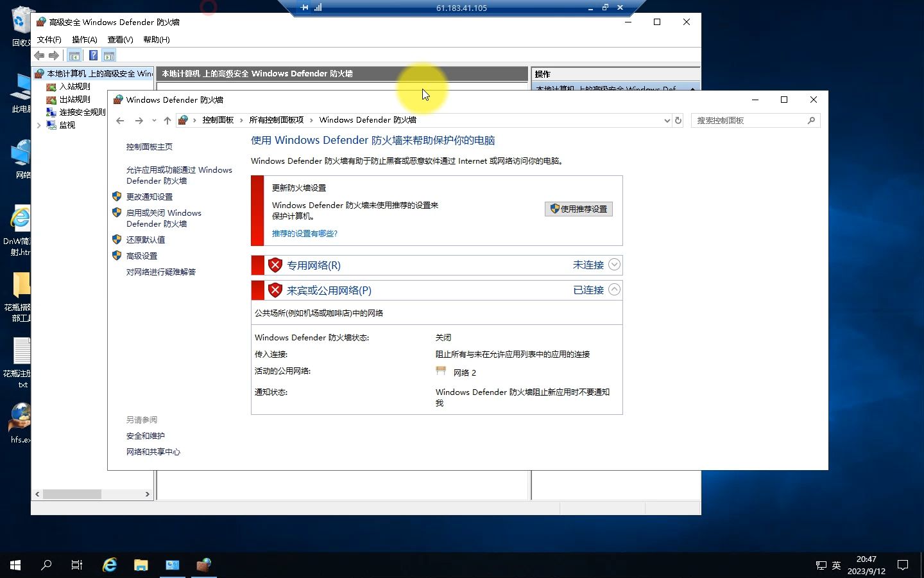Select 连接安全规则 in the console tree

(x=82, y=112)
